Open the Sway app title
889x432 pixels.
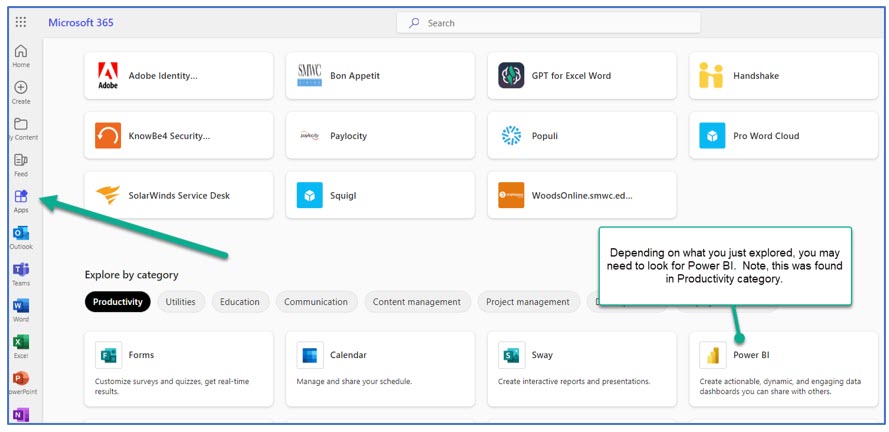click(542, 355)
